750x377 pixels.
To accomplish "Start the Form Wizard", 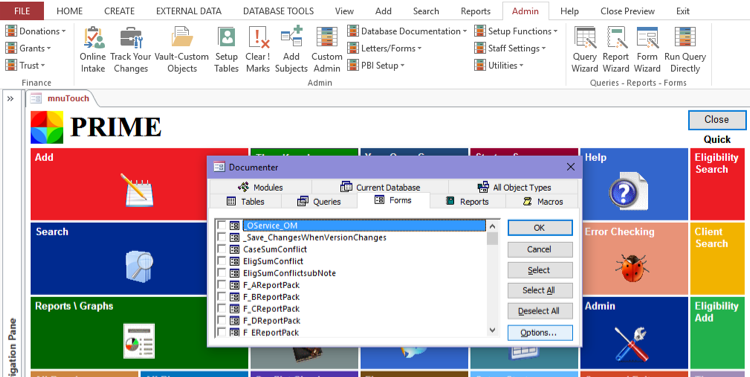I will click(648, 50).
